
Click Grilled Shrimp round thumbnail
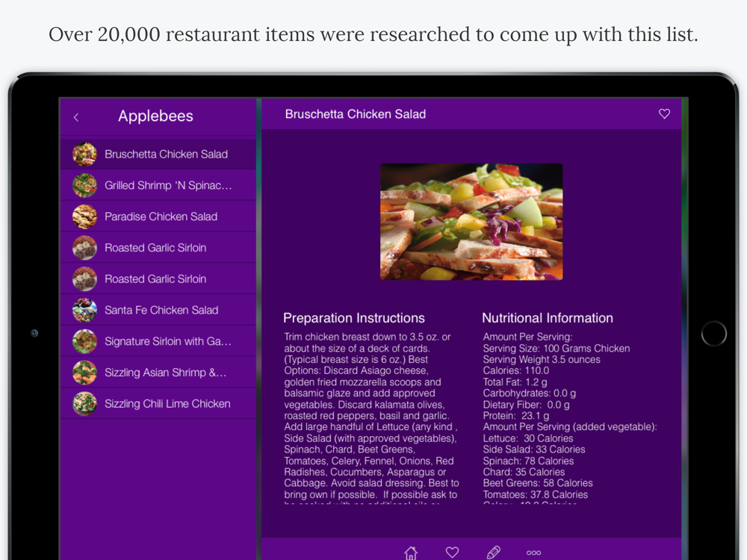pos(84,185)
